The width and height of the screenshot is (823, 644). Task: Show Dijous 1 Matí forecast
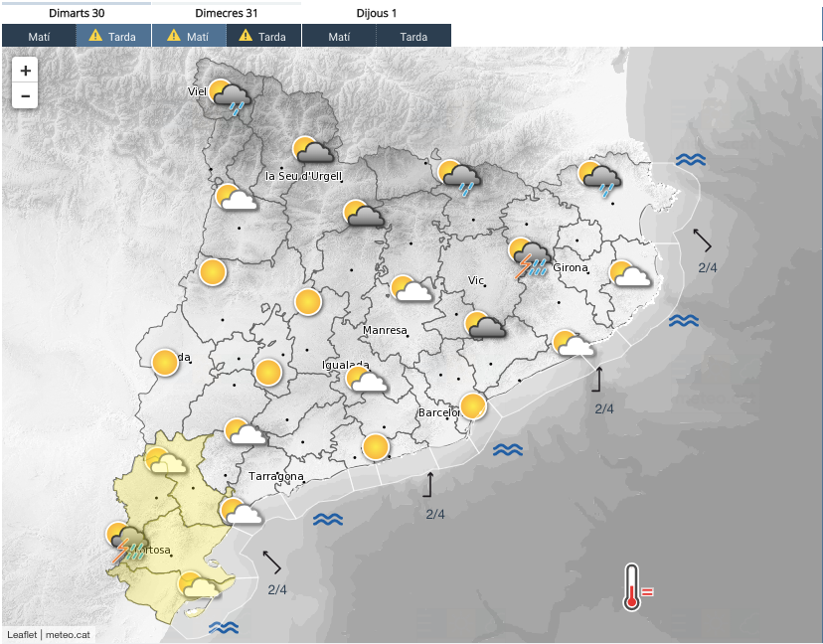pos(339,37)
